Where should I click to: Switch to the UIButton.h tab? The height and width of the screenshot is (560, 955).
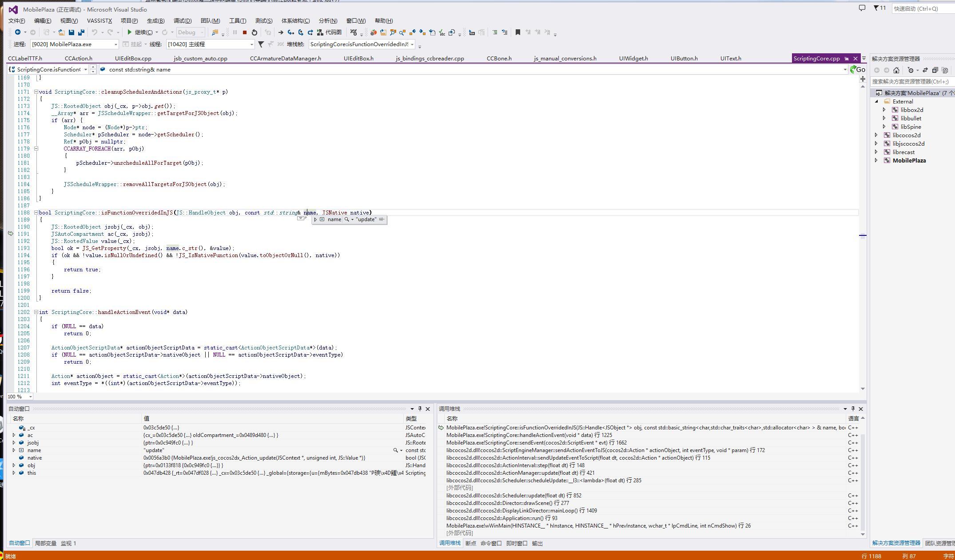coord(684,59)
